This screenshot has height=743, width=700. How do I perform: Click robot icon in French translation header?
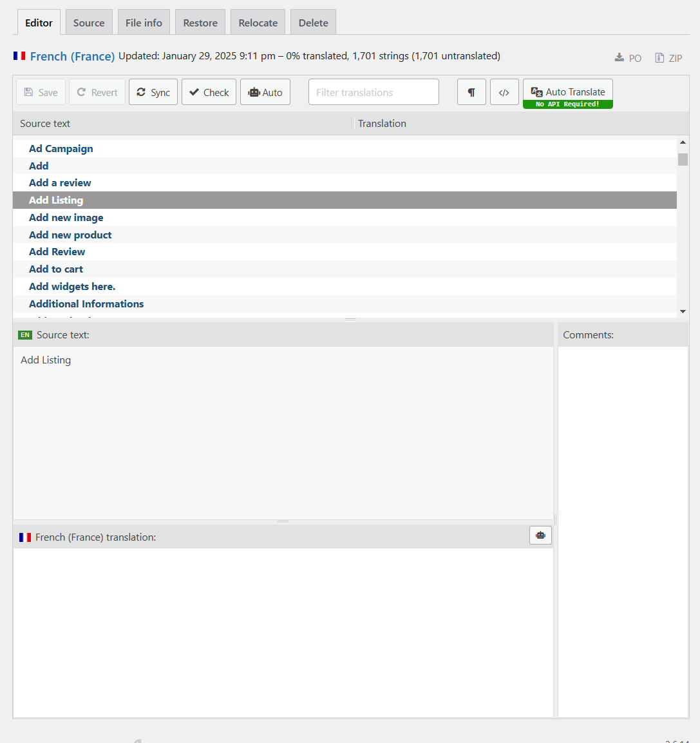point(540,536)
